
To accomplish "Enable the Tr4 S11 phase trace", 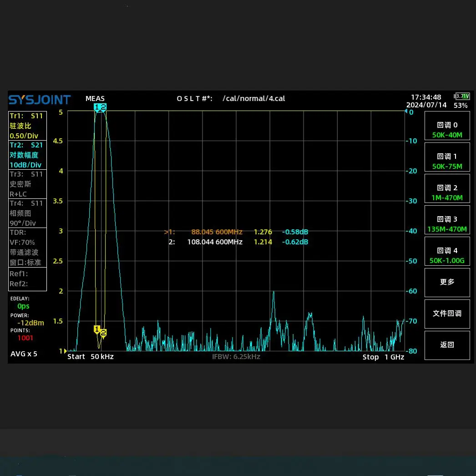I will [27, 213].
